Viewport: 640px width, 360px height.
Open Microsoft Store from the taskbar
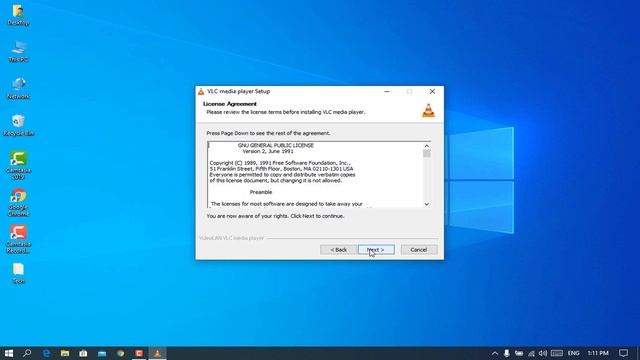pos(83,353)
